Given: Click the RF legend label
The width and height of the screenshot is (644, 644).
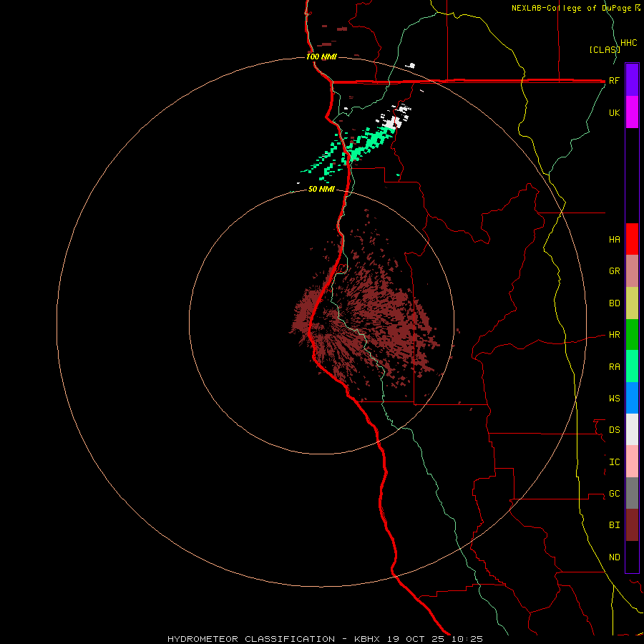Looking at the screenshot, I should 614,81.
